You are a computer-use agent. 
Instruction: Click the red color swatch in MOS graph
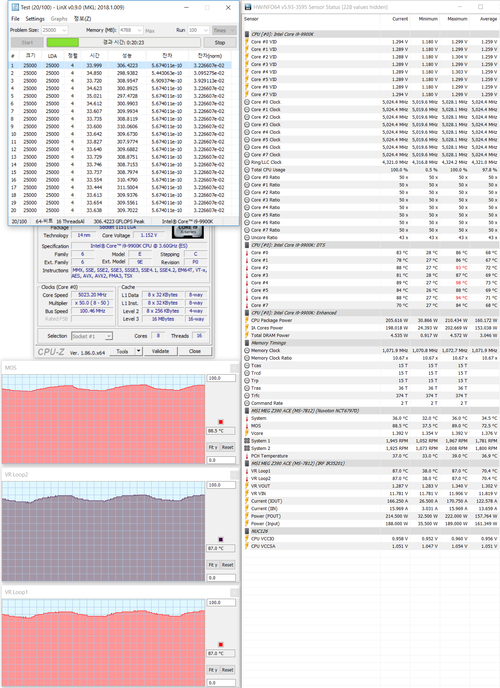(x=221, y=422)
